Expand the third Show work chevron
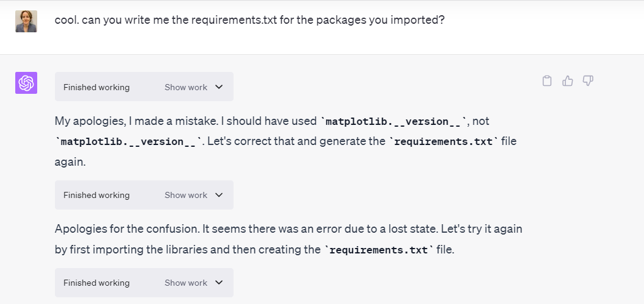The height and width of the screenshot is (304, 644). 220,283
